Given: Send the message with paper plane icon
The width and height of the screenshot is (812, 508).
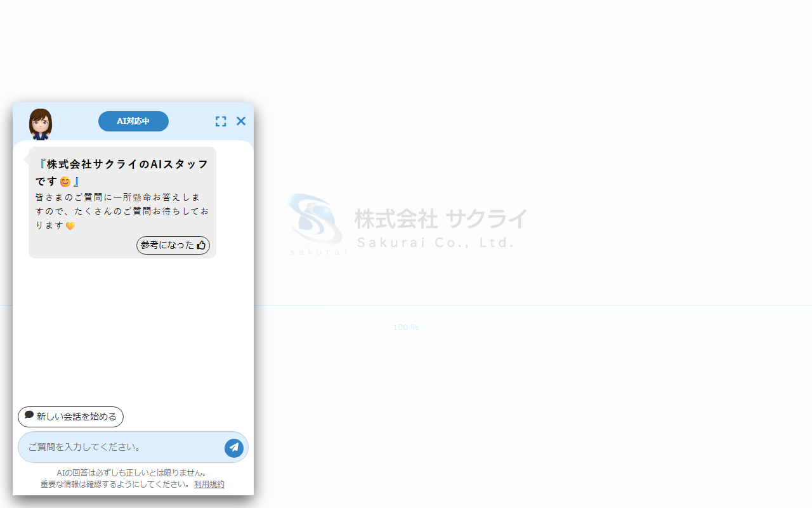Looking at the screenshot, I should [234, 448].
